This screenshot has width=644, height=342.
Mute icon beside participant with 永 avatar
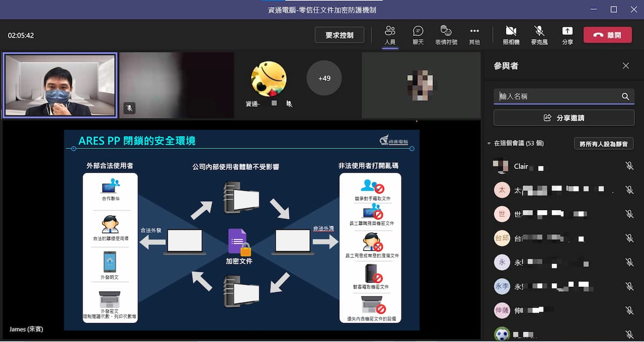coord(630,262)
